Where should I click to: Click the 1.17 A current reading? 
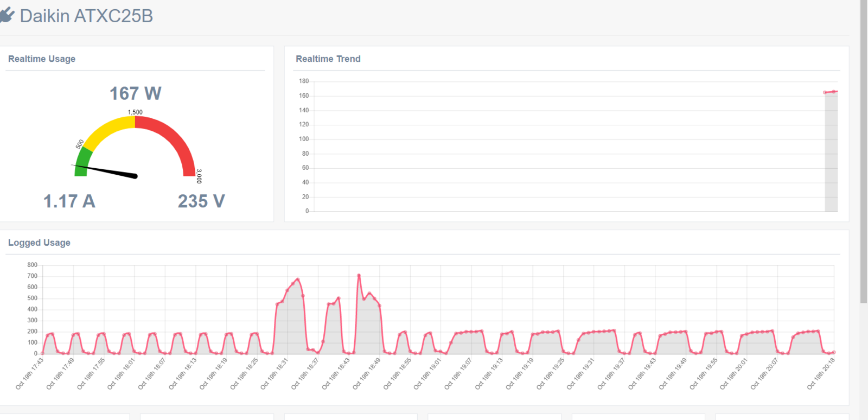coord(69,201)
